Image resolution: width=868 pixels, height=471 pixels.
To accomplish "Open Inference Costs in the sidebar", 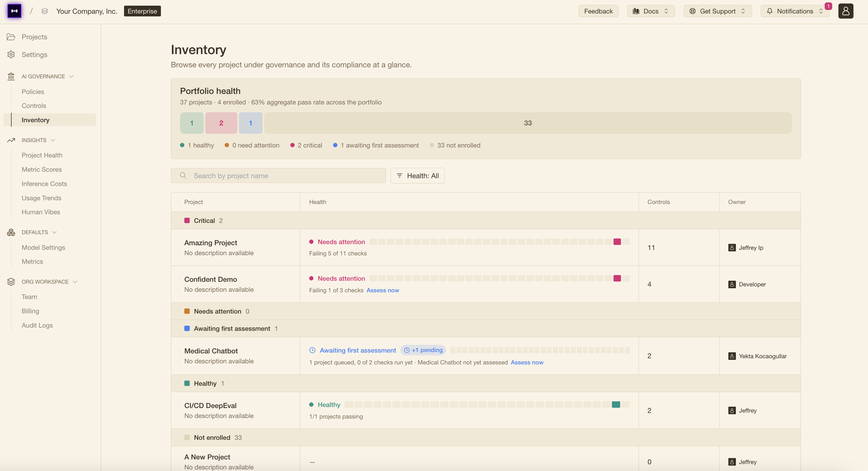I will point(44,184).
